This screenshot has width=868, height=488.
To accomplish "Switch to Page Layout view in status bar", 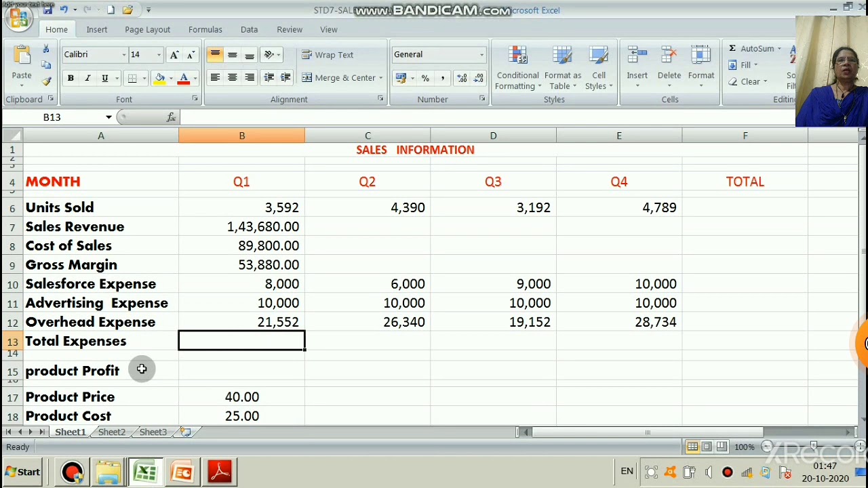I will [707, 447].
